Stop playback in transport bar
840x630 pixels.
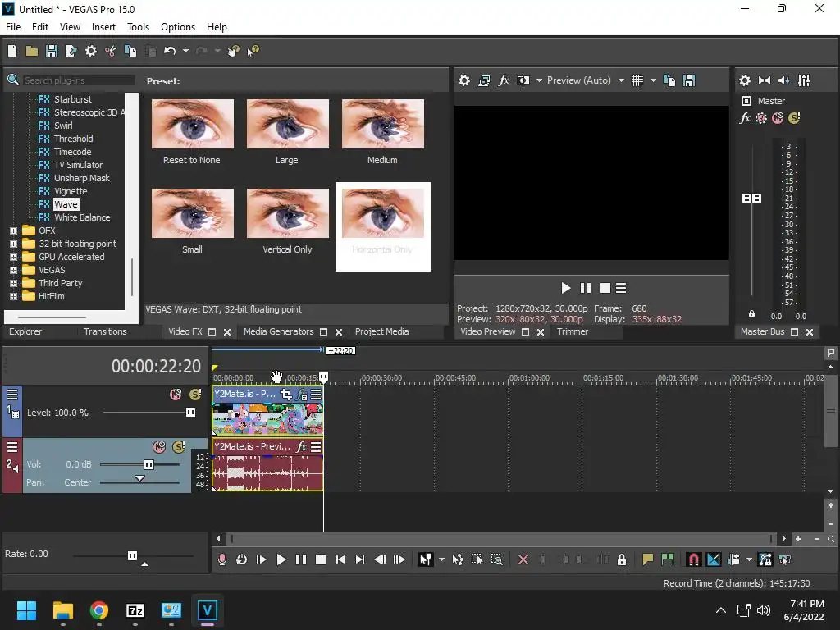(321, 559)
